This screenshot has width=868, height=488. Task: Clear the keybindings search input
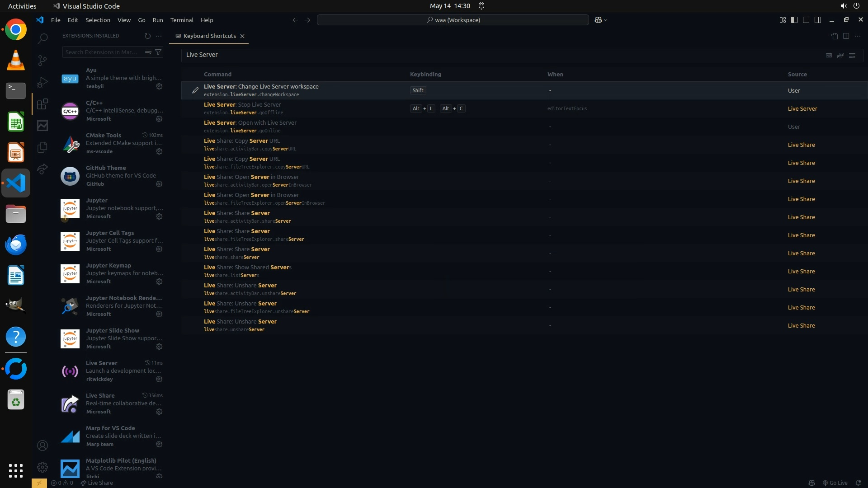852,55
